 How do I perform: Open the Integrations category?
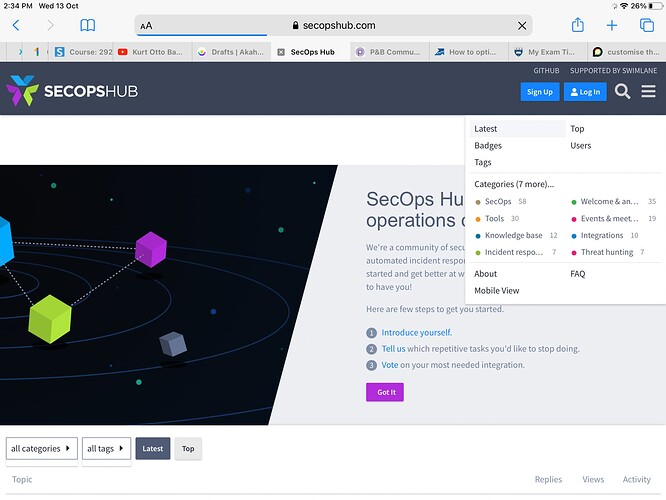(x=601, y=235)
